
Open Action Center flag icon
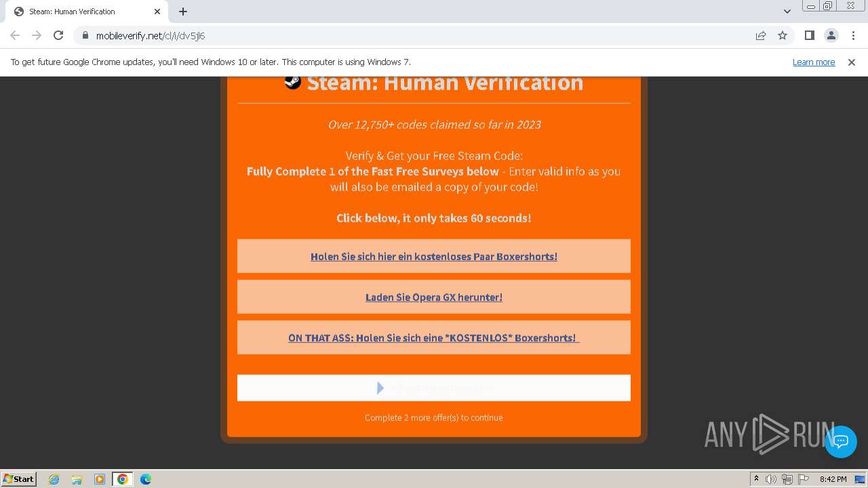pos(804,479)
